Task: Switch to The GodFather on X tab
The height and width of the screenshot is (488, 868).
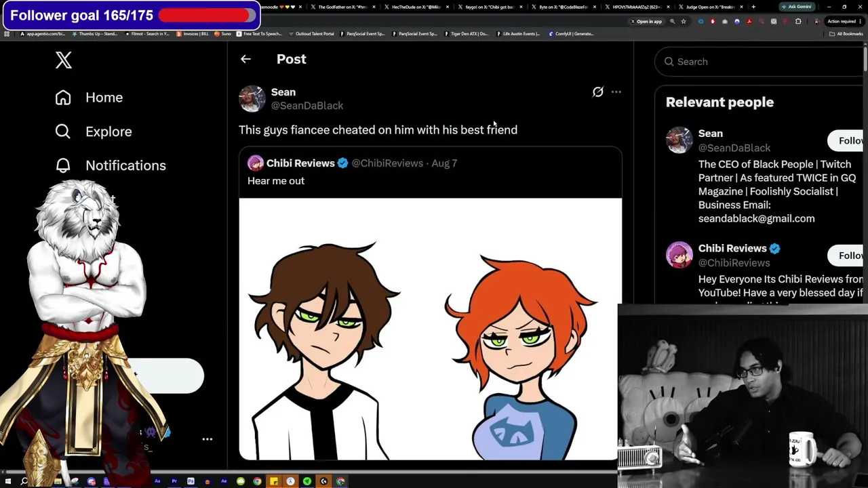Action: 342,7
